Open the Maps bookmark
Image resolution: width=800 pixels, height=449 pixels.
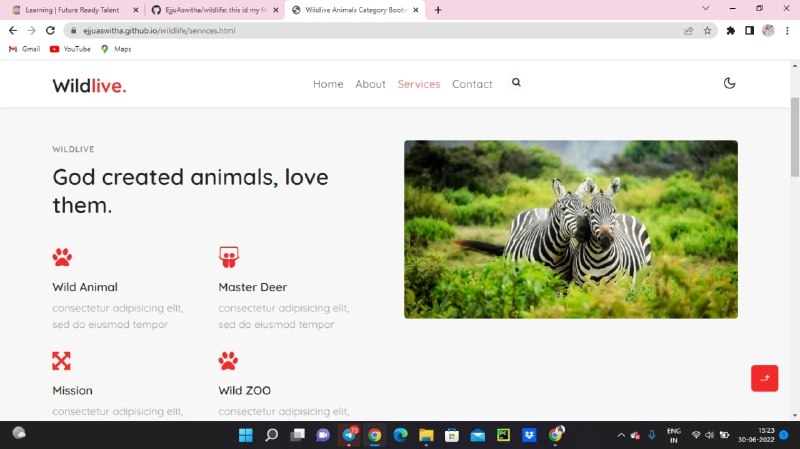click(x=116, y=49)
